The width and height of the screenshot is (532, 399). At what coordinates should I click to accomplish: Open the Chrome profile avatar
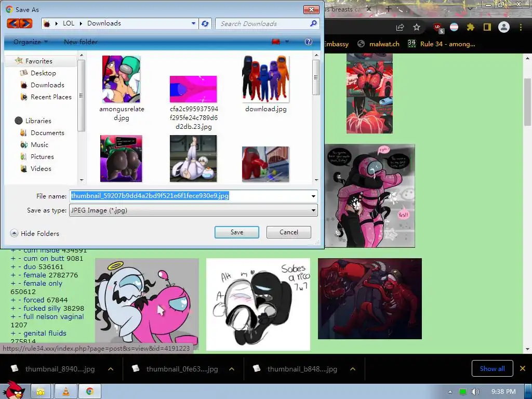click(x=504, y=27)
